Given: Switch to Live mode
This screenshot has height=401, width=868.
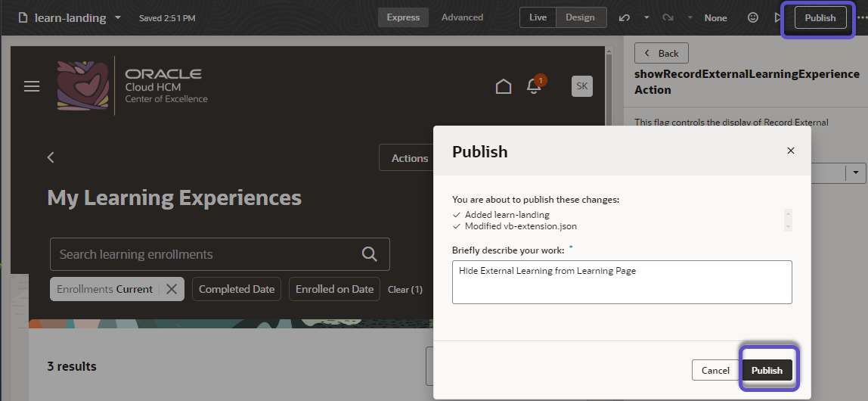Looking at the screenshot, I should pyautogui.click(x=538, y=17).
